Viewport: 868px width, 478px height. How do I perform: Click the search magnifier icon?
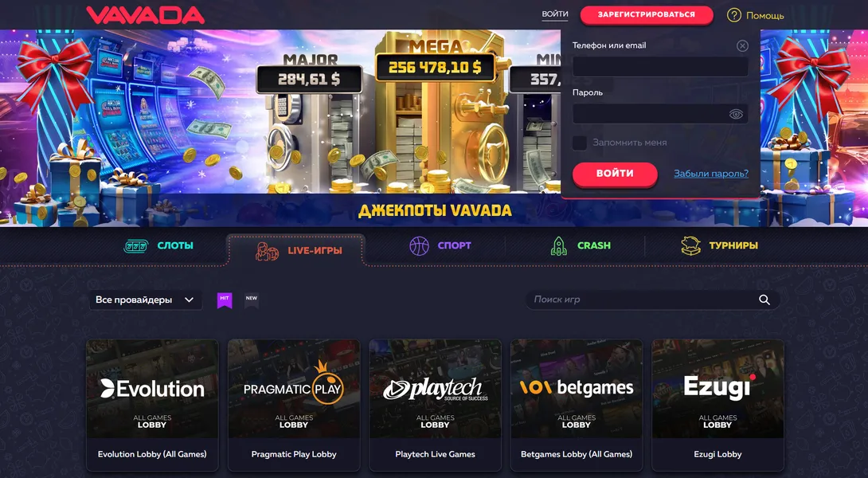point(764,300)
